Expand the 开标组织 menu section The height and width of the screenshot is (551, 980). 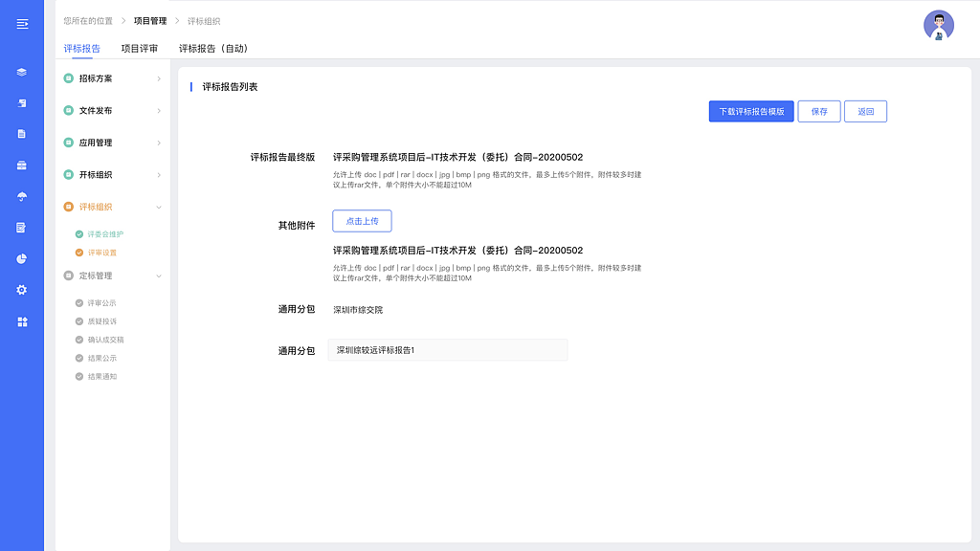[x=96, y=174]
